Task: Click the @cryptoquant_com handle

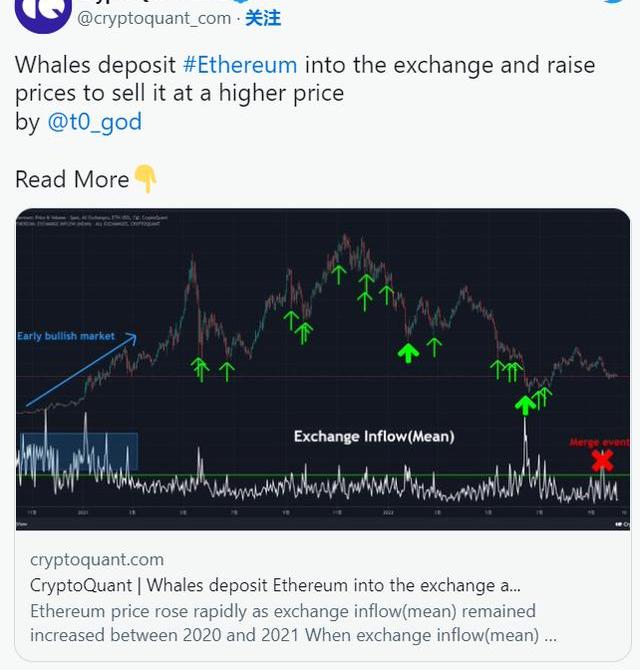Action: (152, 18)
